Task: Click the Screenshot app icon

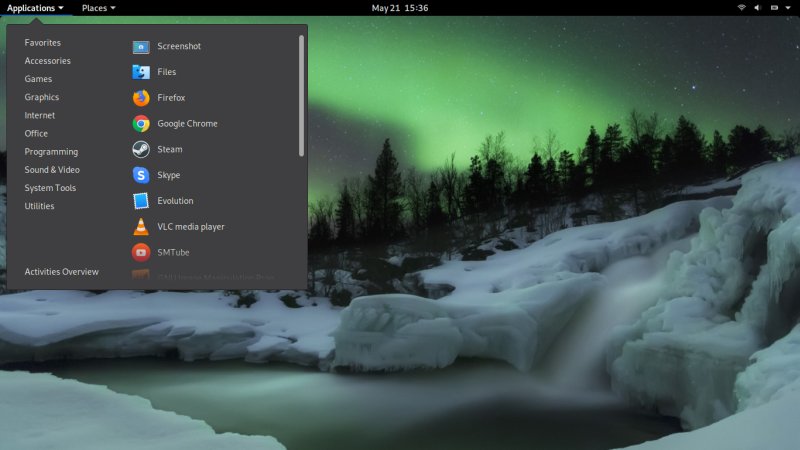Action: (x=141, y=46)
